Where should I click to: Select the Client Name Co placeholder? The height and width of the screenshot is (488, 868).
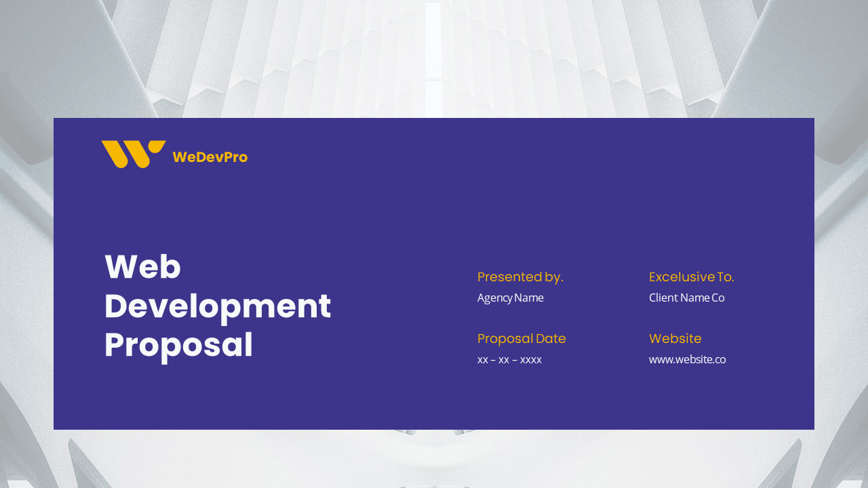pos(686,298)
